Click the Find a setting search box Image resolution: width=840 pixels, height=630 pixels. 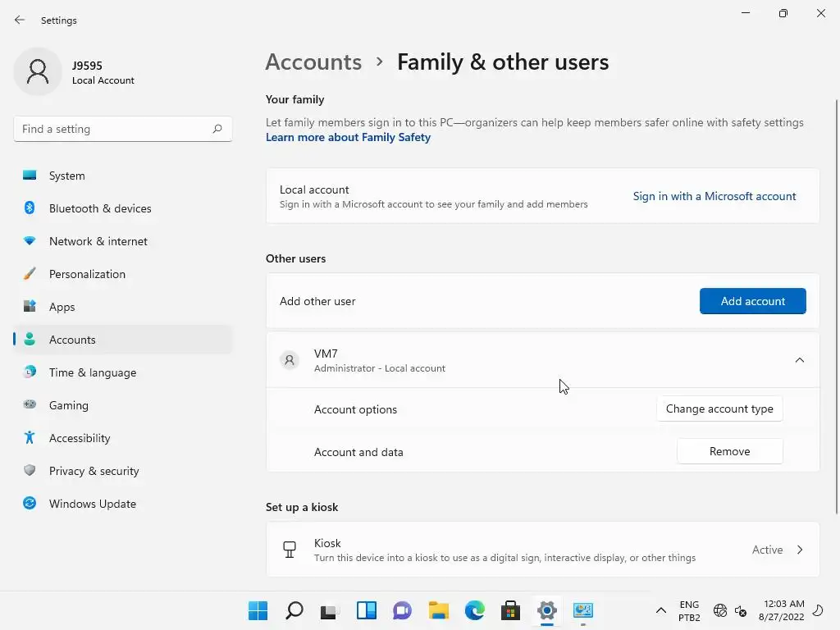tap(113, 129)
